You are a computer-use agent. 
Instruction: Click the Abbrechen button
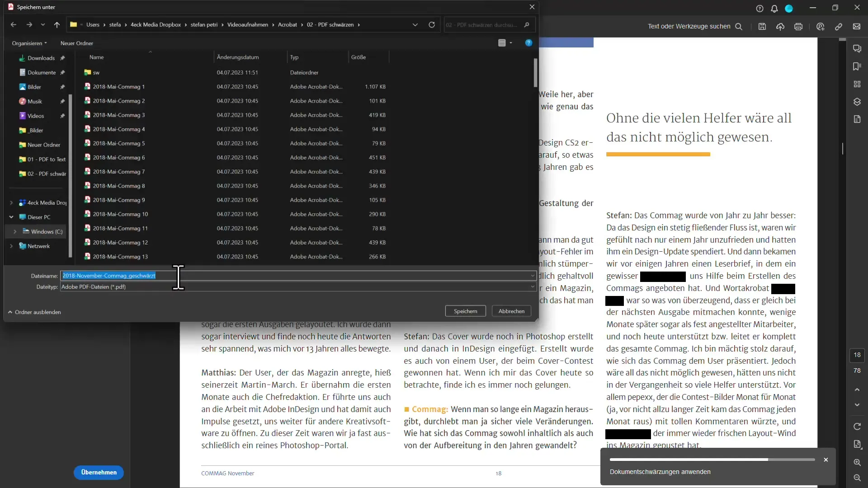(511, 310)
